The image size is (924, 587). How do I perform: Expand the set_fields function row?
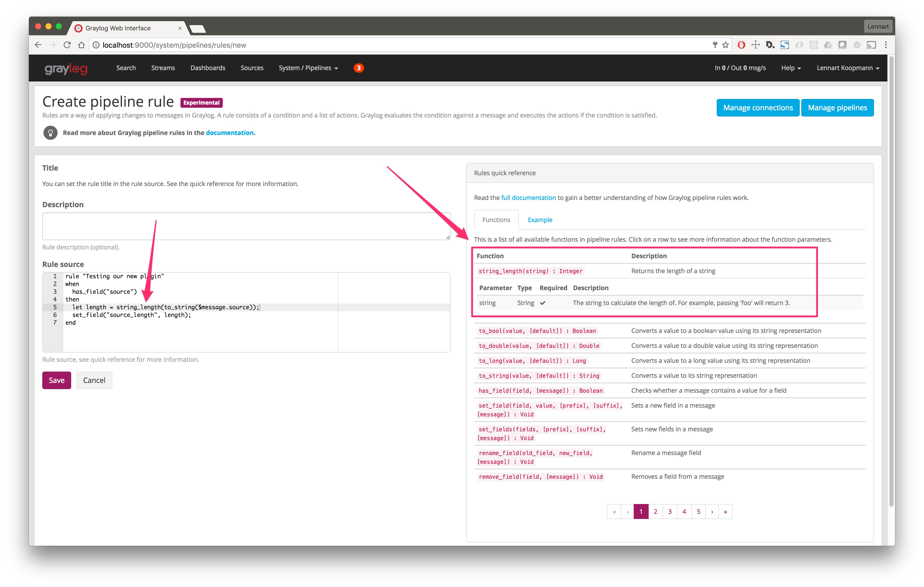(670, 434)
